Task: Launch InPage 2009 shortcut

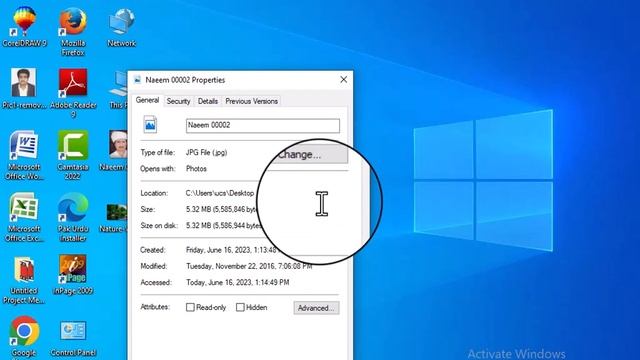Action: pyautogui.click(x=73, y=274)
